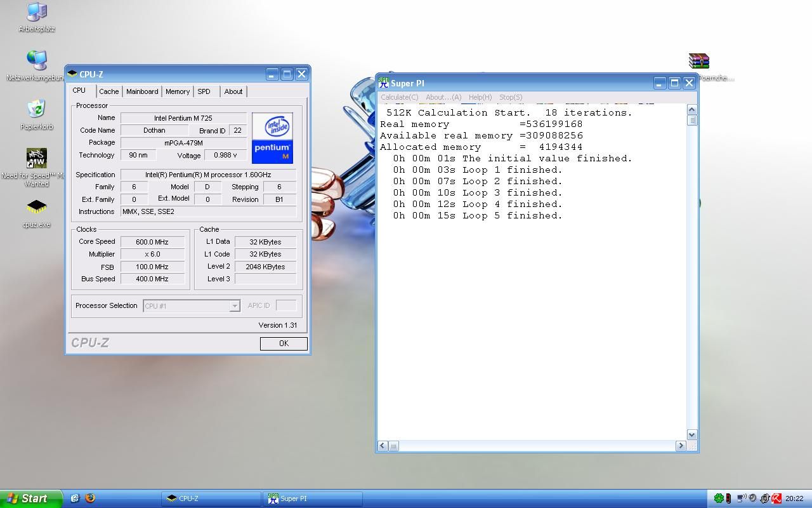
Task: Click the Name value Intel Pentium M 725
Action: pos(183,118)
